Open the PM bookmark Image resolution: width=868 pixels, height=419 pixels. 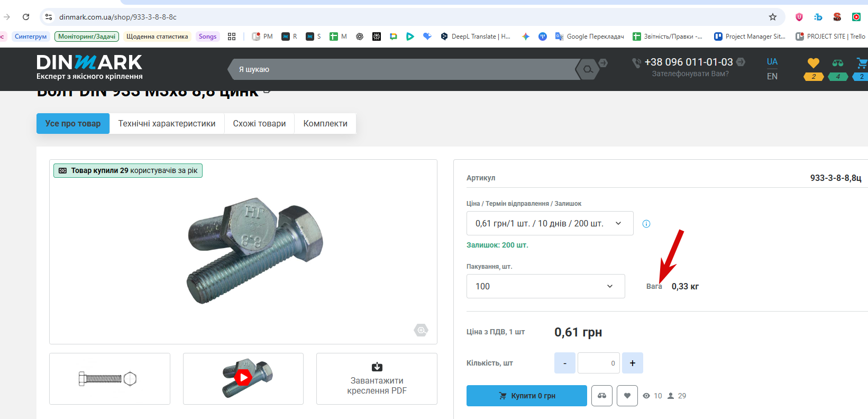coord(262,37)
